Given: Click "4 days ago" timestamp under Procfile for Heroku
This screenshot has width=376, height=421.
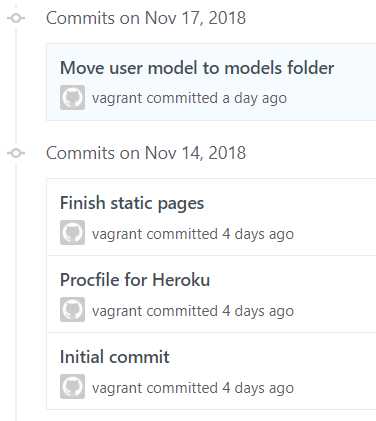Looking at the screenshot, I should point(258,311).
